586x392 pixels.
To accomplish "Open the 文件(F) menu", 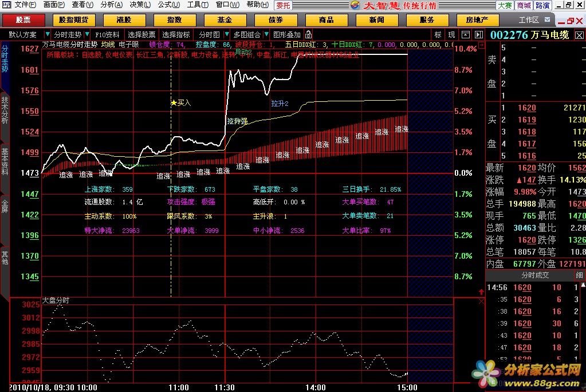I will 25,5.
